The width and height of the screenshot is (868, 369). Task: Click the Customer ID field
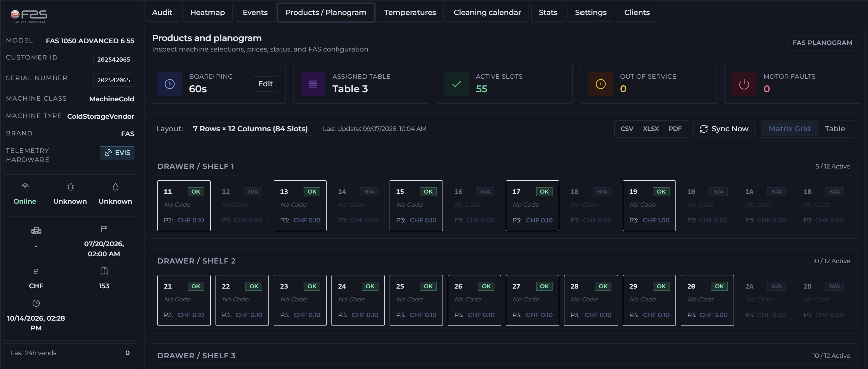coord(114,60)
